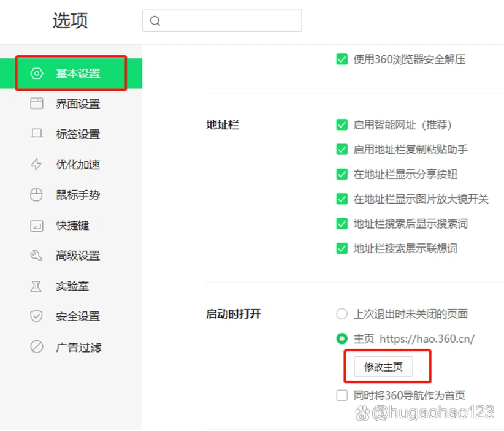This screenshot has height=431, width=504.
Task: Select the 广告过滤 blocked icon
Action: 37,347
